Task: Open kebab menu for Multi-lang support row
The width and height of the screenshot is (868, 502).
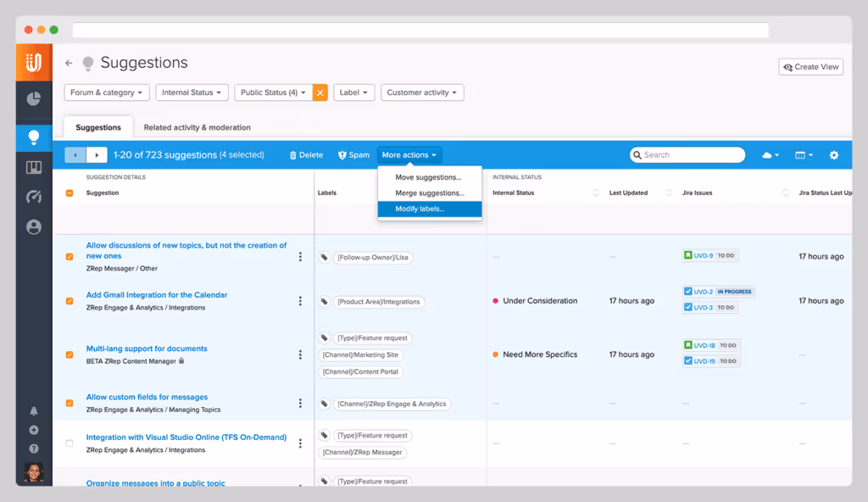Action: coord(300,354)
